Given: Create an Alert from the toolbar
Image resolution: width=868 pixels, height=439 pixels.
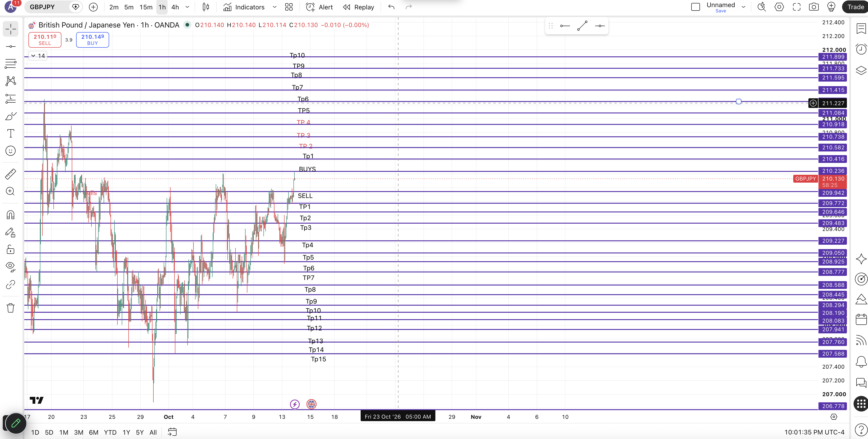Looking at the screenshot, I should 319,7.
